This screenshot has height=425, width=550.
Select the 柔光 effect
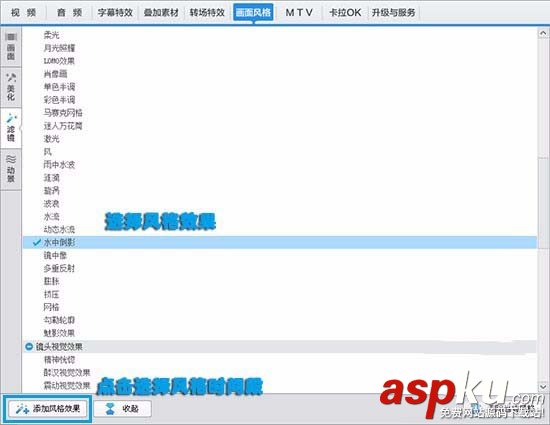(52, 35)
